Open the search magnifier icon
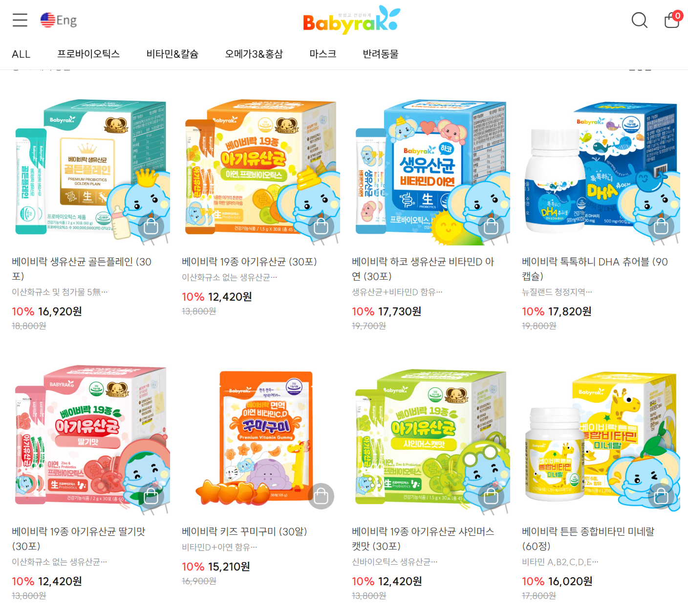 639,20
